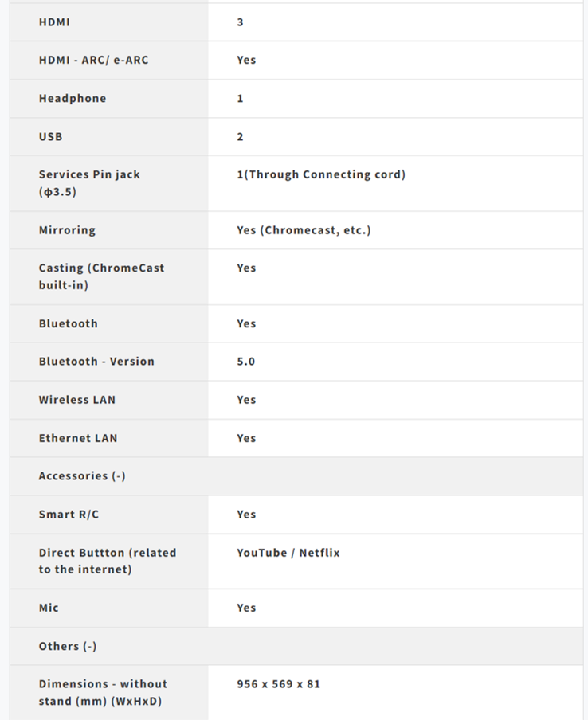Select the Headphone row label

tap(73, 98)
